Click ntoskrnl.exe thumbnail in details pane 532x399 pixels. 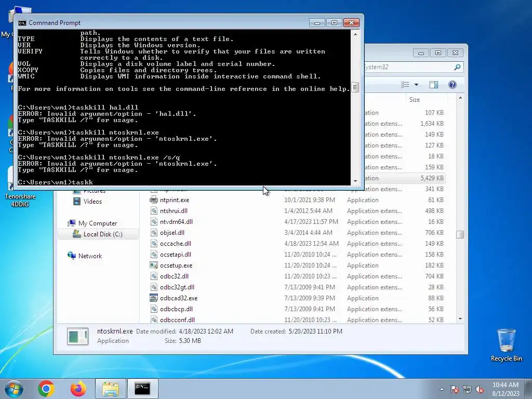point(78,336)
